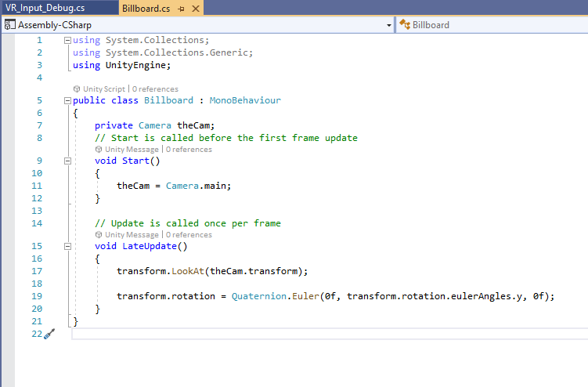Click the LateUpdate method name

pos(150,246)
